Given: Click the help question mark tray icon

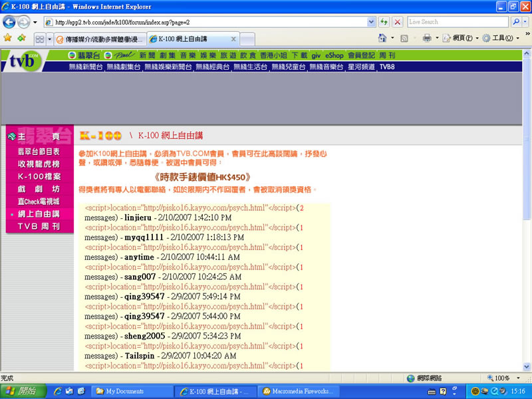Looking at the screenshot, I should [x=443, y=392].
